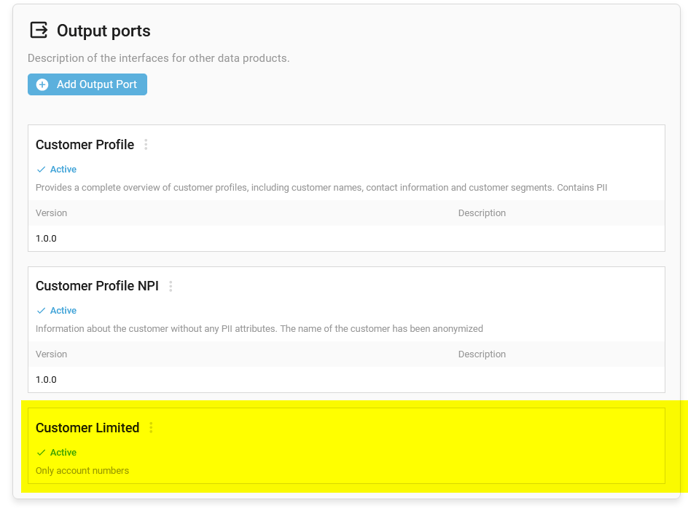Click Customer Limited active checkmark icon
The width and height of the screenshot is (688, 508).
[x=41, y=452]
